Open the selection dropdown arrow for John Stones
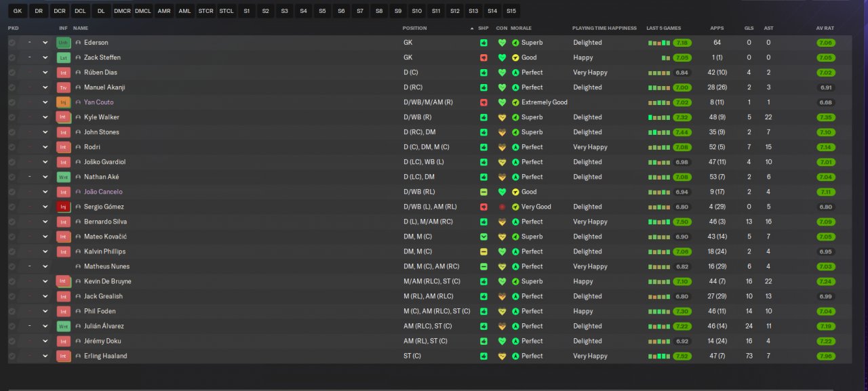 (45, 132)
